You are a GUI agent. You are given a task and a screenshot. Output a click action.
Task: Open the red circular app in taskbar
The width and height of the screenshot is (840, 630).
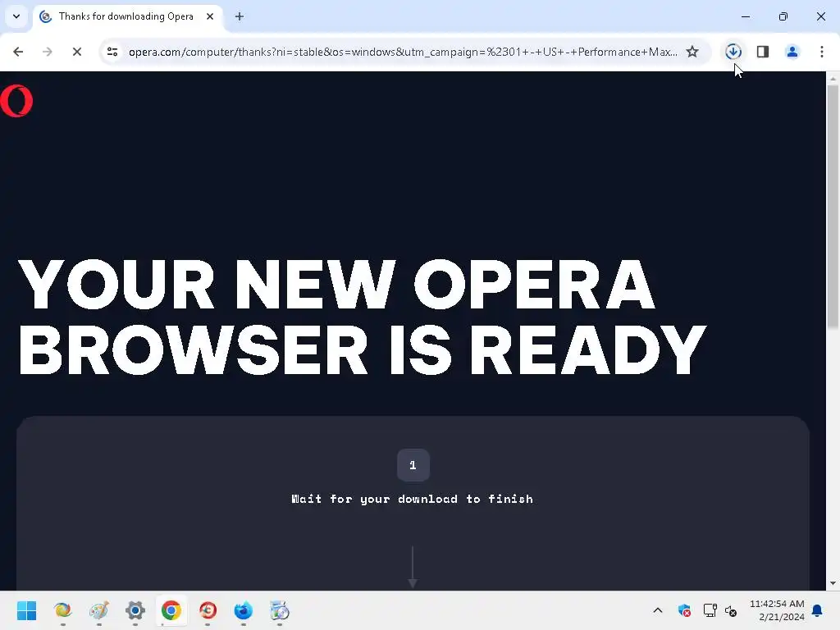coord(208,610)
